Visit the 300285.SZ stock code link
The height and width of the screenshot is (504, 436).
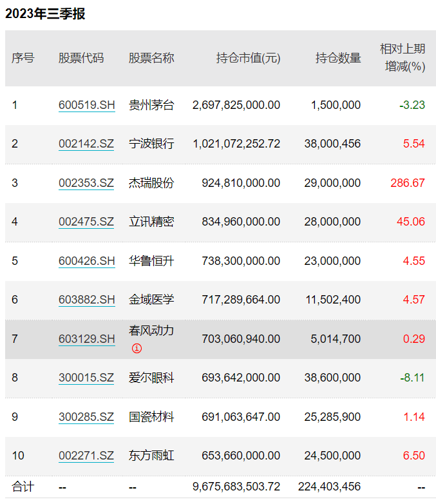point(86,417)
